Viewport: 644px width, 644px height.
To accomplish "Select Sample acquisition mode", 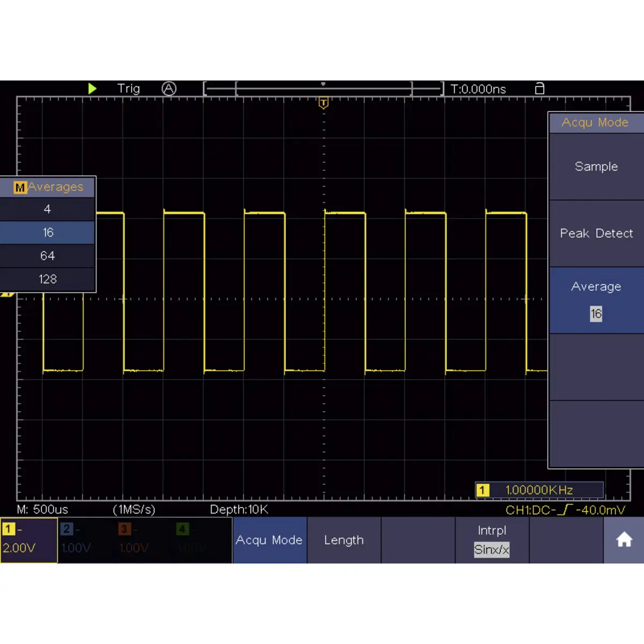I will (x=596, y=167).
